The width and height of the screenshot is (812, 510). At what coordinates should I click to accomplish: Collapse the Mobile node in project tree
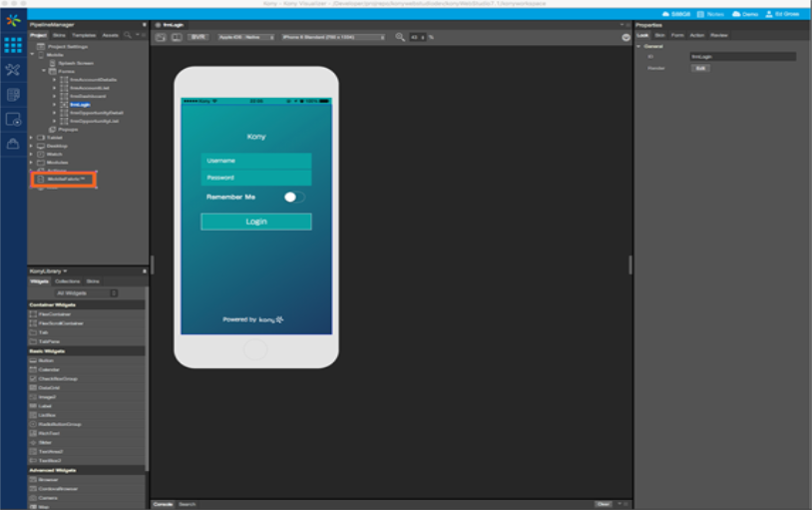click(x=32, y=55)
